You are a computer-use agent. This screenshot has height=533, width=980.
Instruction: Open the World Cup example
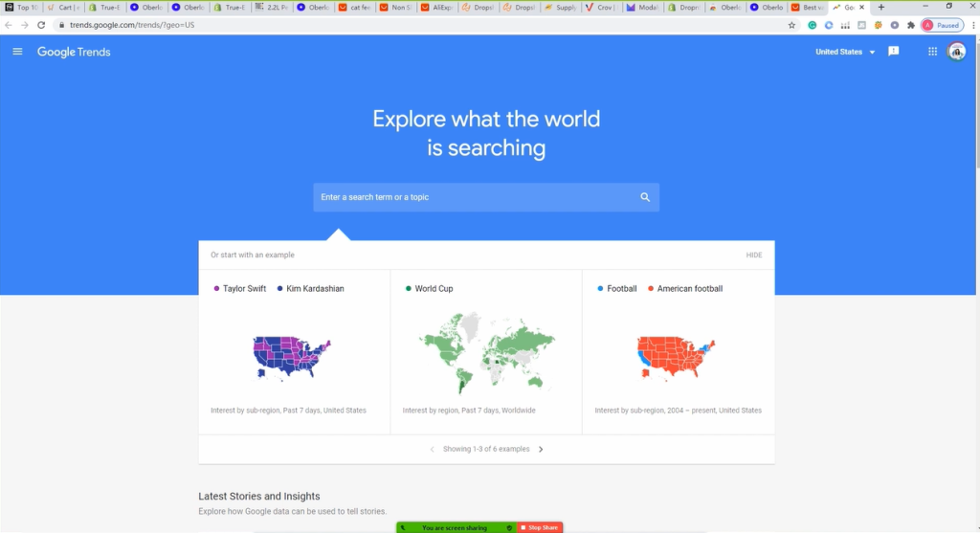[x=430, y=289]
